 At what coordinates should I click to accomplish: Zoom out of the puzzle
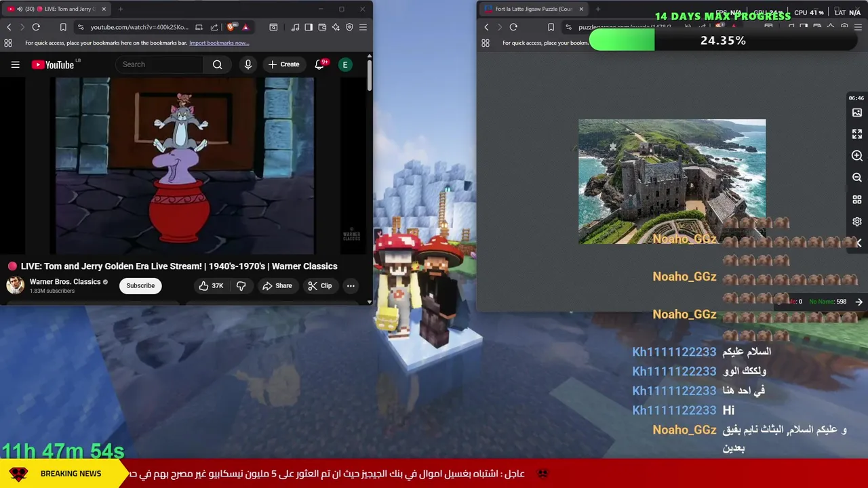(857, 178)
